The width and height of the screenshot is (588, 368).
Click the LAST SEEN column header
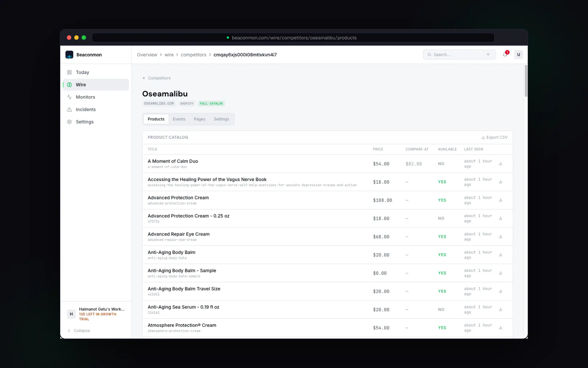pos(474,149)
